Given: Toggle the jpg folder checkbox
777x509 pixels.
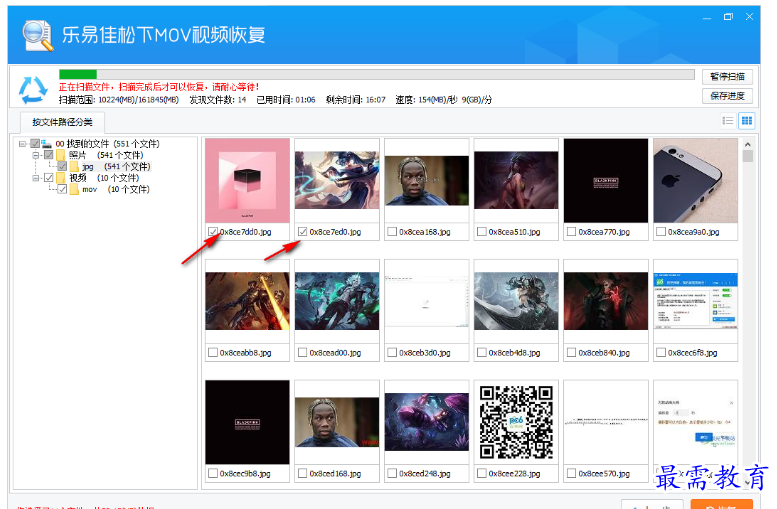Looking at the screenshot, I should pos(62,167).
